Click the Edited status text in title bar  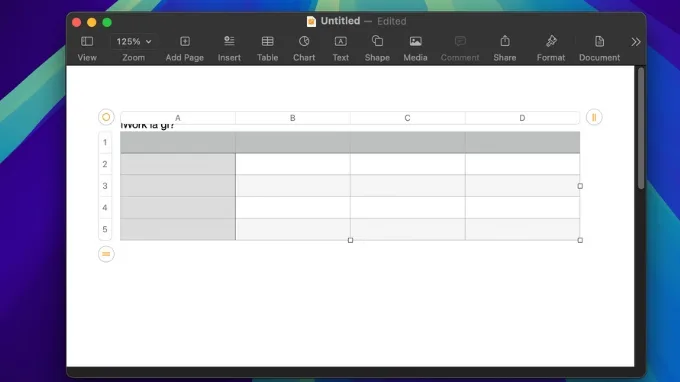(x=392, y=21)
